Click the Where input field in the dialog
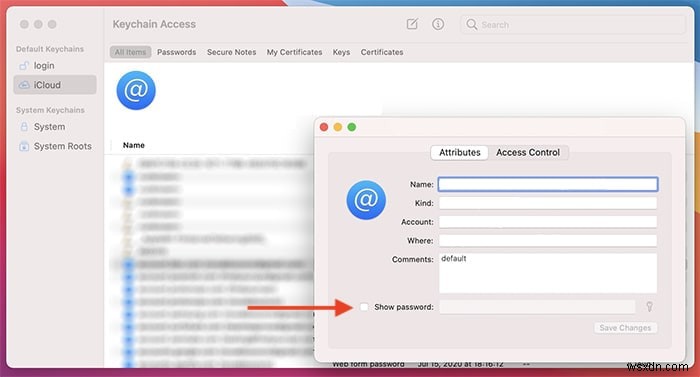This screenshot has width=700, height=377. pos(548,241)
